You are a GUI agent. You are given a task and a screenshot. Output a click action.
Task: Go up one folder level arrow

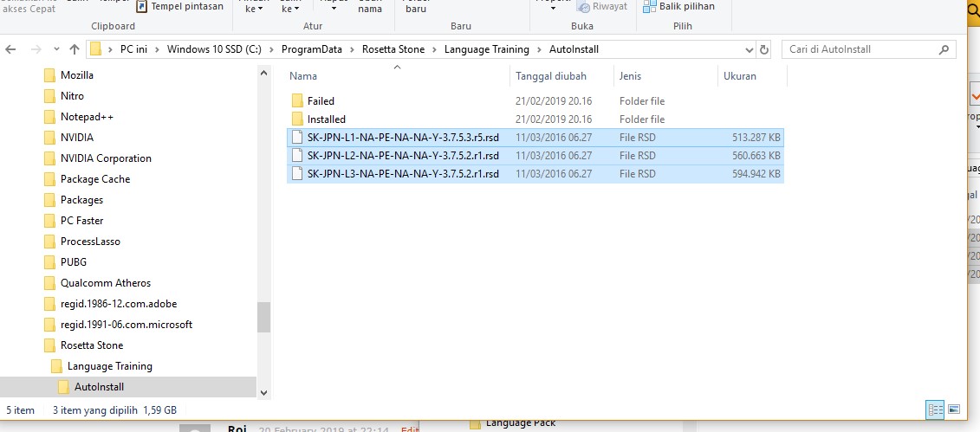pyautogui.click(x=75, y=50)
